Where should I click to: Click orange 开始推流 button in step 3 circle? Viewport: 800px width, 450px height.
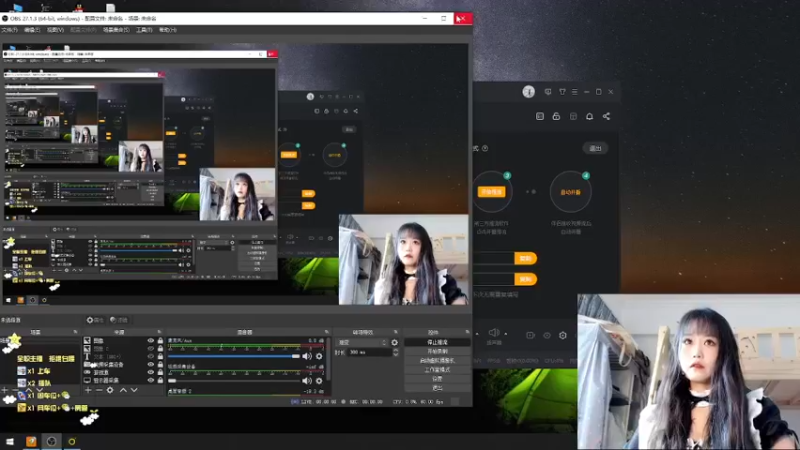(491, 192)
